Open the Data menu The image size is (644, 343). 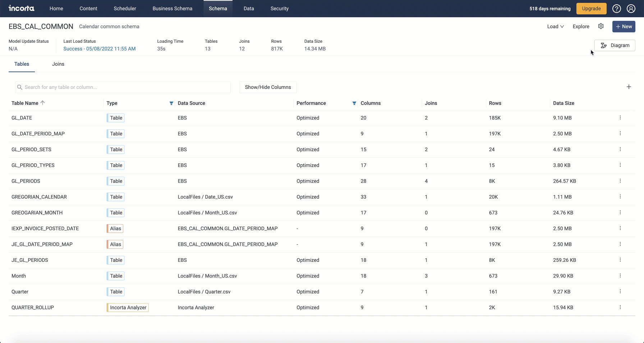tap(249, 9)
